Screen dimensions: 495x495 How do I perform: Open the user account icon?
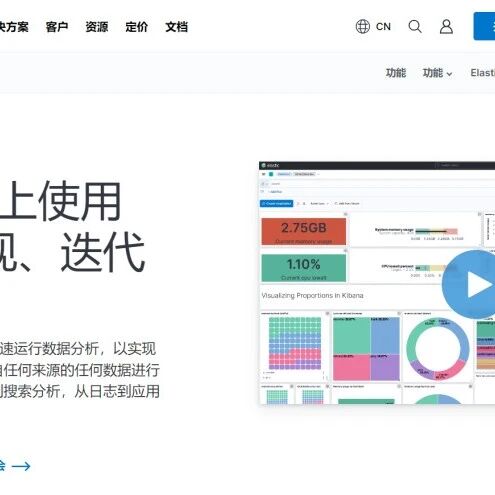(x=446, y=27)
